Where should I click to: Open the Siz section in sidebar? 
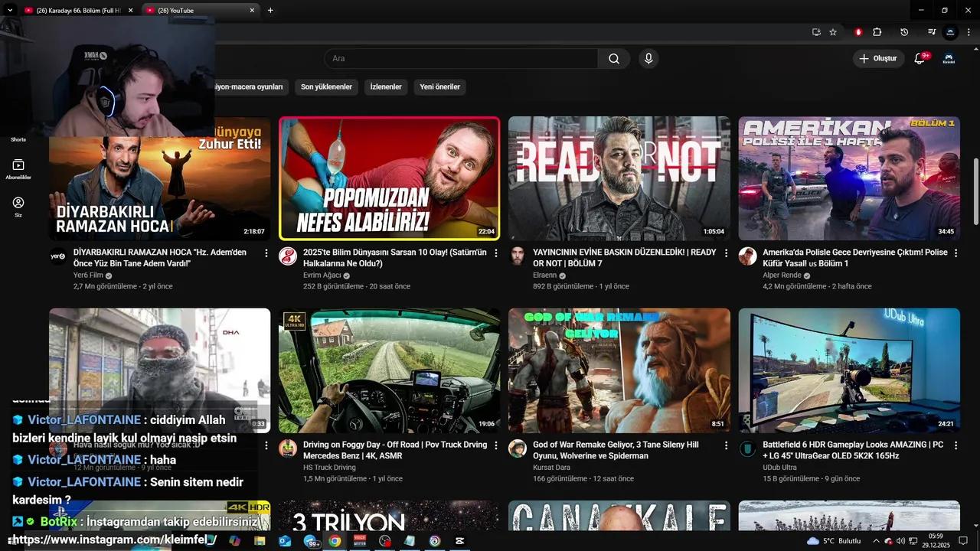(x=18, y=207)
